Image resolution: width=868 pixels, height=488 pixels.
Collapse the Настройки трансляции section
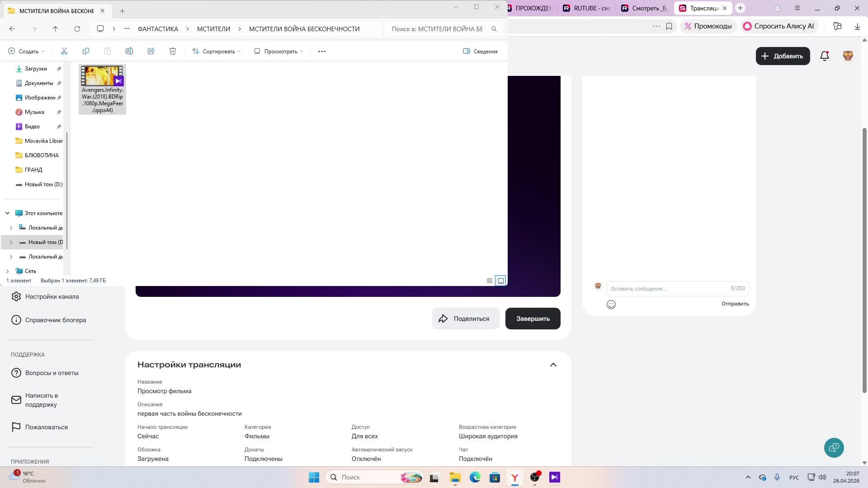click(x=553, y=365)
